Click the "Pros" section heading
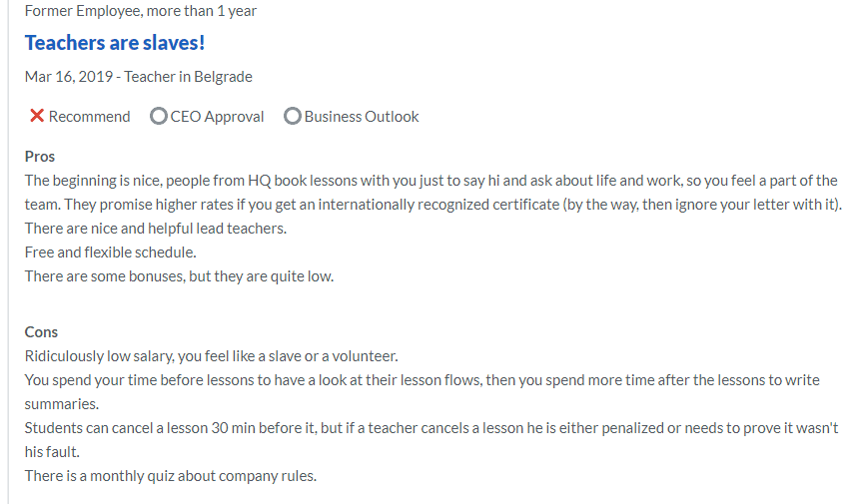This screenshot has height=504, width=864. coord(40,156)
